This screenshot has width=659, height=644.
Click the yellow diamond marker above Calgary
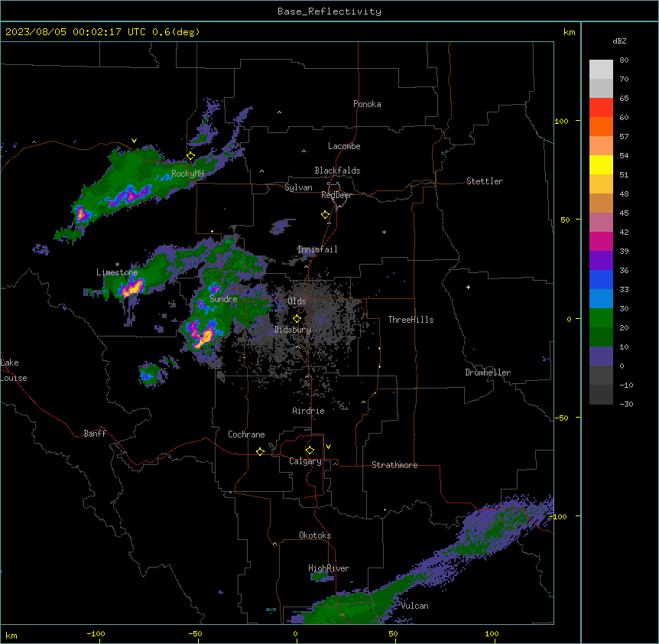point(310,450)
